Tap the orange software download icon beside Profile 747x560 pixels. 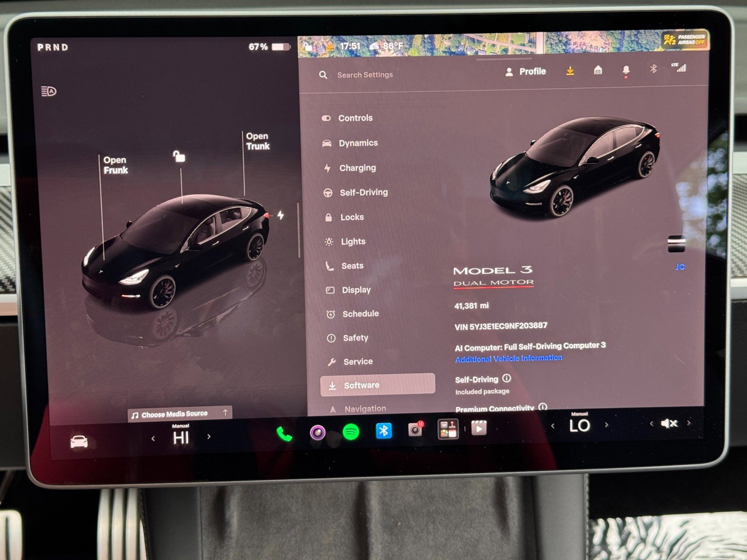click(x=570, y=70)
